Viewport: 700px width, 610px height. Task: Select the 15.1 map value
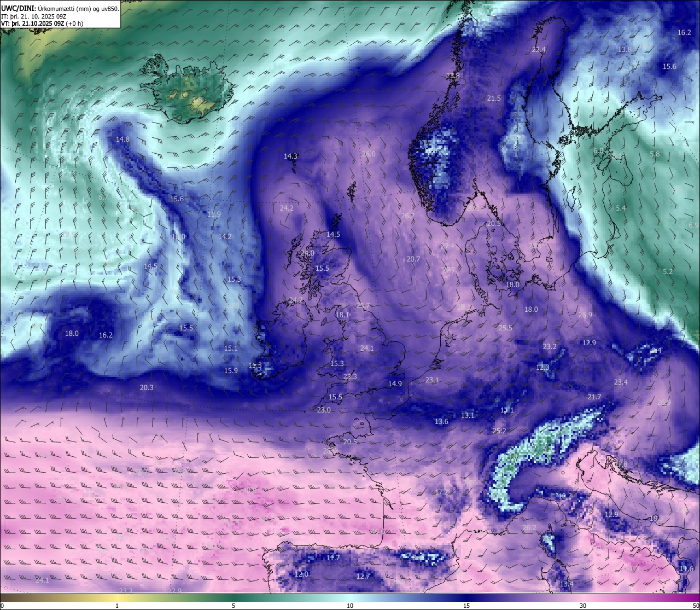click(231, 348)
